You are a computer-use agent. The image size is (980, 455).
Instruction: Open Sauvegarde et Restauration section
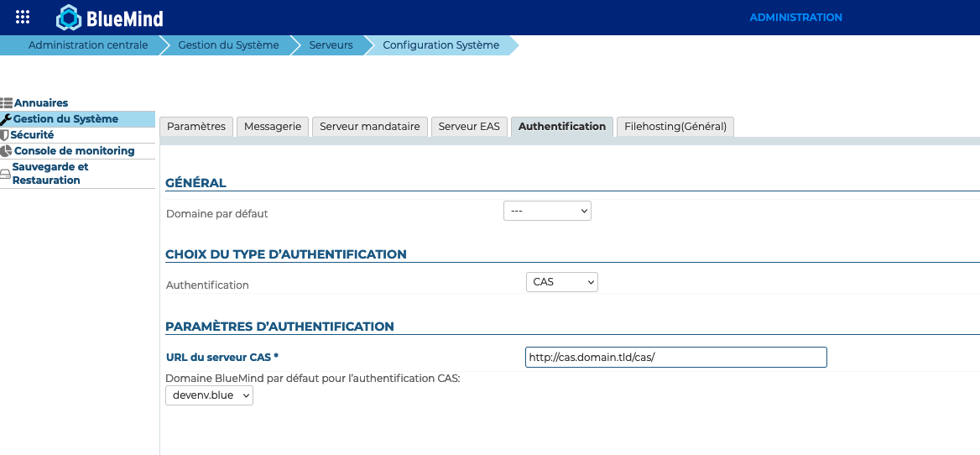[x=50, y=174]
